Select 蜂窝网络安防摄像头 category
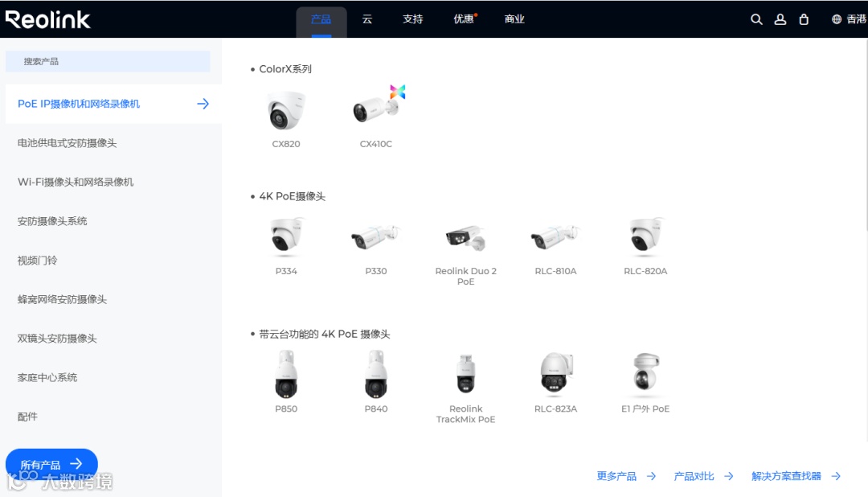868x497 pixels. tap(62, 299)
